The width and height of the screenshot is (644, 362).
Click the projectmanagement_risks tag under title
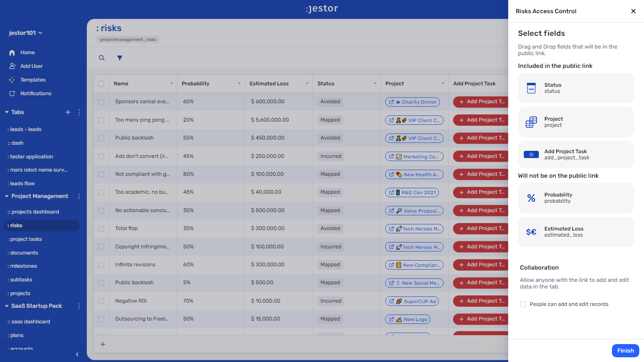[x=128, y=40]
